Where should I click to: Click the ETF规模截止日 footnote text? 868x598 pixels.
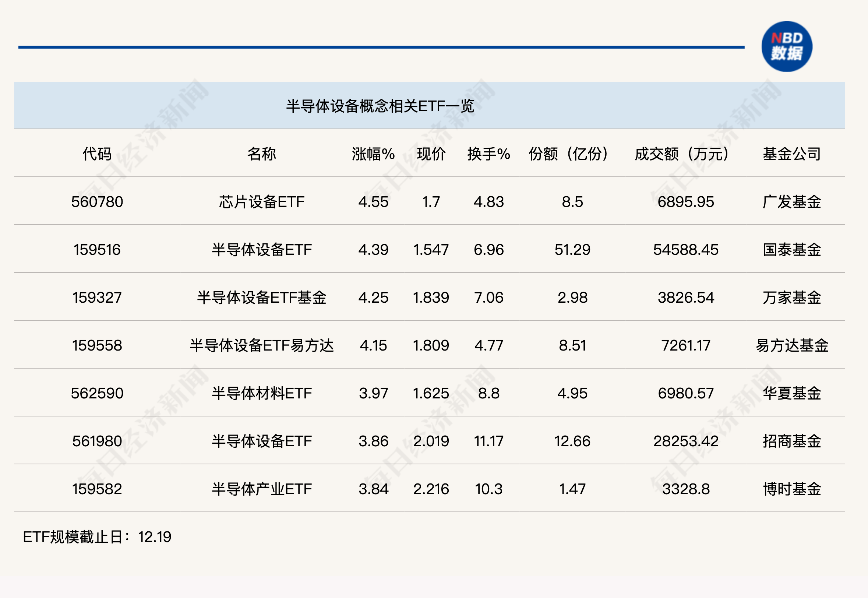pos(97,537)
